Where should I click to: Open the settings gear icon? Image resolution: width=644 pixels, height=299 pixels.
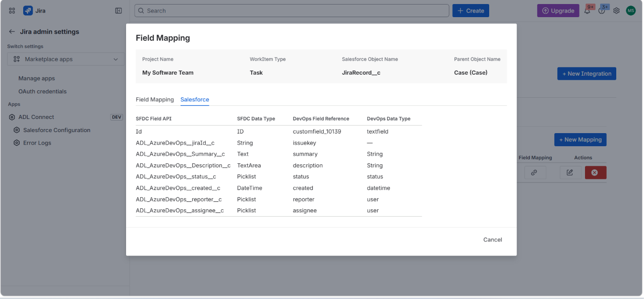616,11
